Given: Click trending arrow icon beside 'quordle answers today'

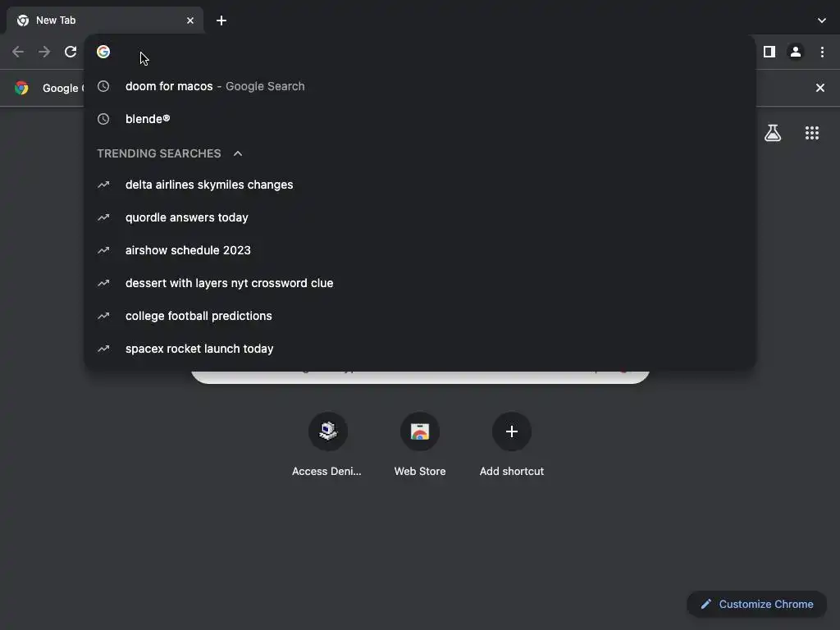Looking at the screenshot, I should [x=103, y=217].
